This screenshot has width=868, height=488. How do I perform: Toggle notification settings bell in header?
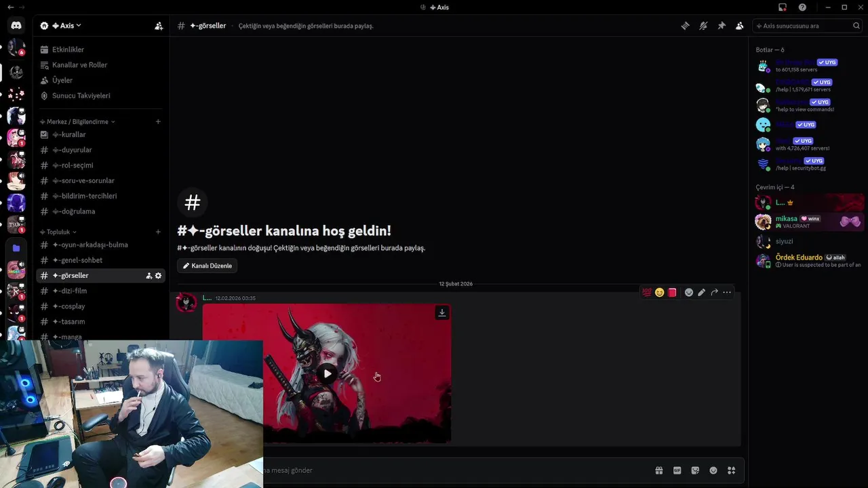coord(703,26)
